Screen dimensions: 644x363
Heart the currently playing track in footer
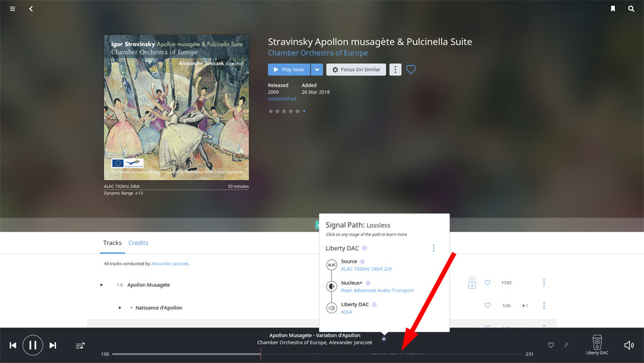(x=551, y=346)
